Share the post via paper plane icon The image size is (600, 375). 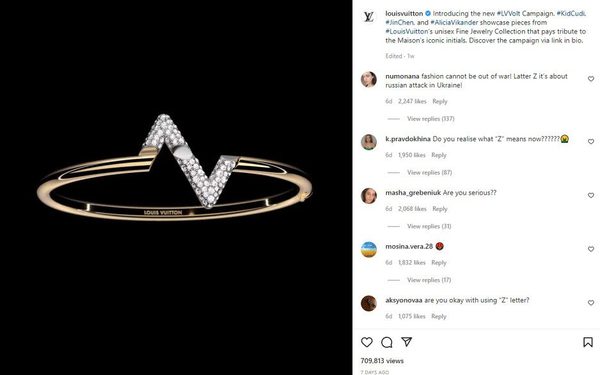point(406,342)
